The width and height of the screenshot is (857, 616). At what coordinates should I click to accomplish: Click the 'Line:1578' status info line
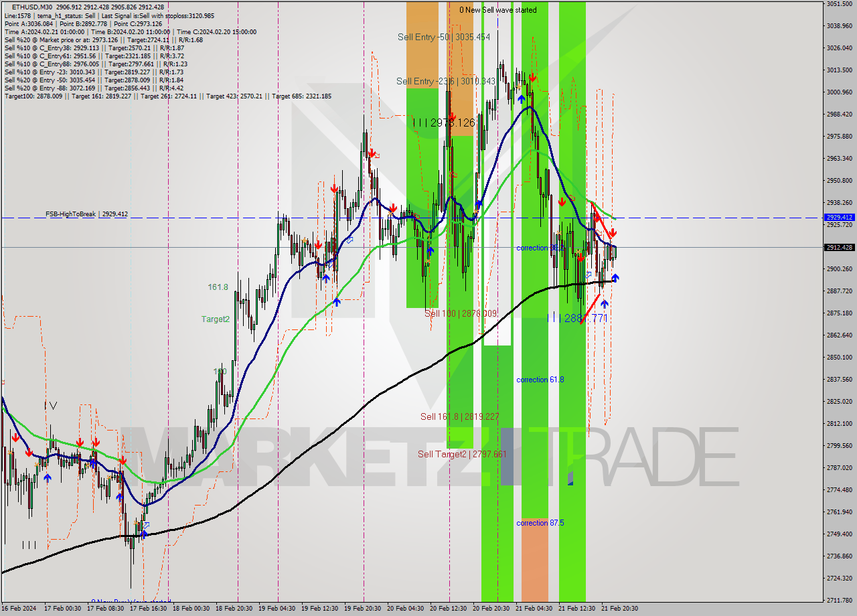109,15
